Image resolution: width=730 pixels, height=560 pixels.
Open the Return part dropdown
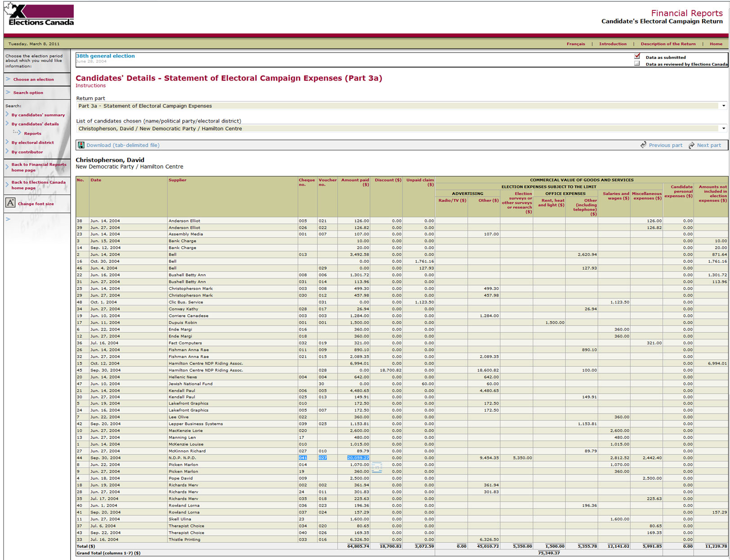tap(723, 106)
